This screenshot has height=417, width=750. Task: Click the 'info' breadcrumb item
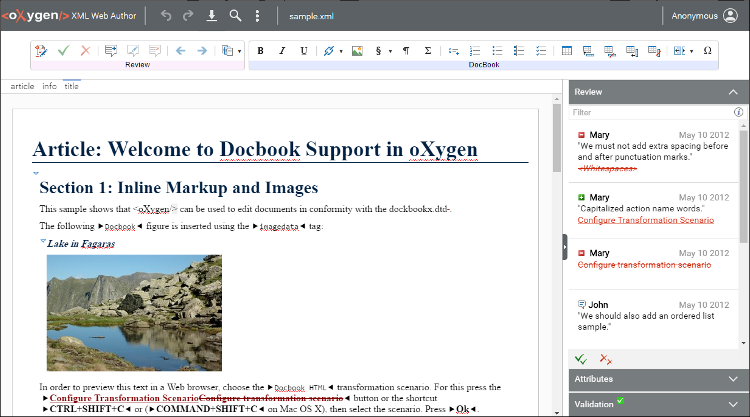[49, 87]
